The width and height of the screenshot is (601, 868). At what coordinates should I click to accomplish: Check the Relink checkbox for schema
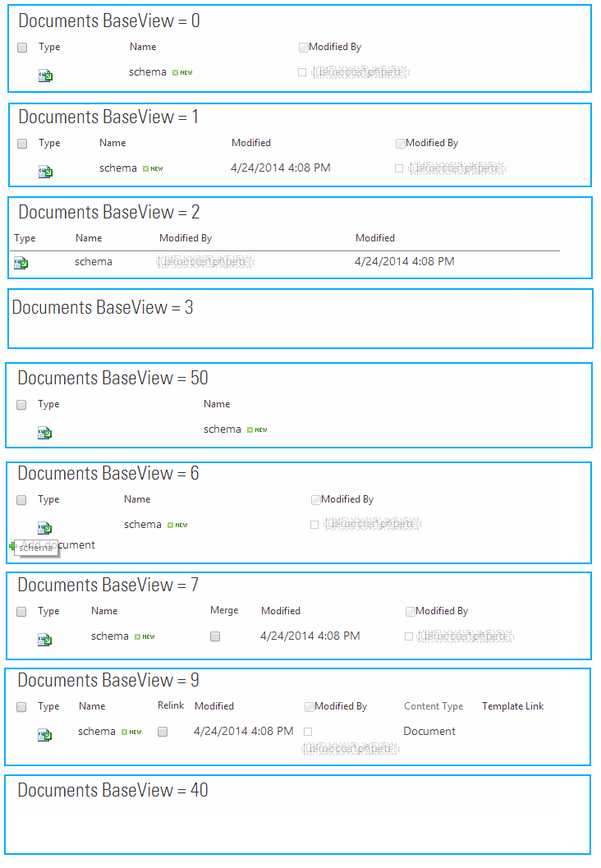click(163, 732)
